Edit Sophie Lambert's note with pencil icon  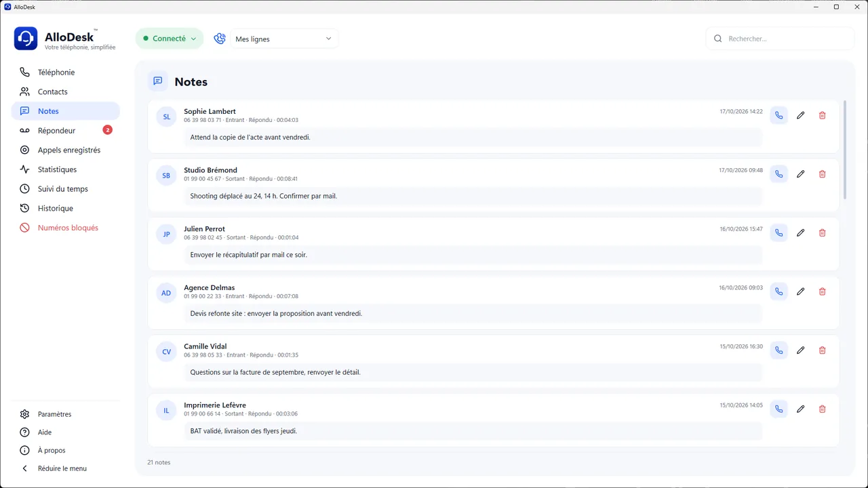pos(801,115)
